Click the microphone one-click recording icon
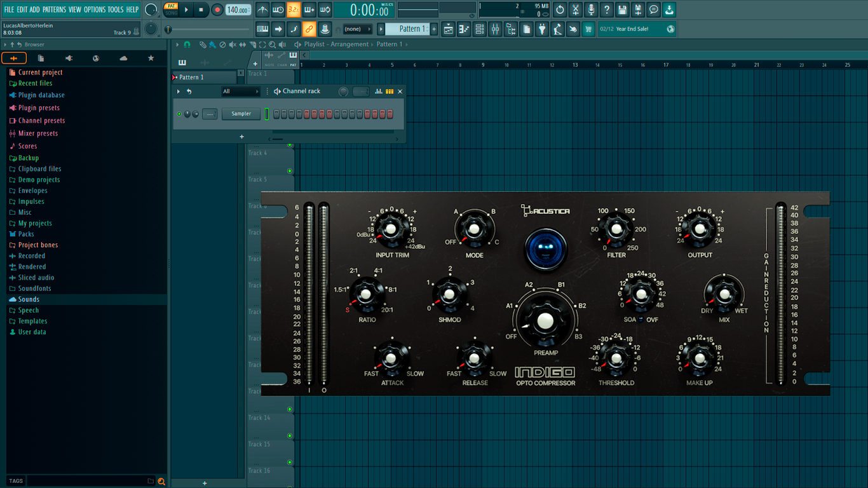The height and width of the screenshot is (488, 868). coord(591,10)
